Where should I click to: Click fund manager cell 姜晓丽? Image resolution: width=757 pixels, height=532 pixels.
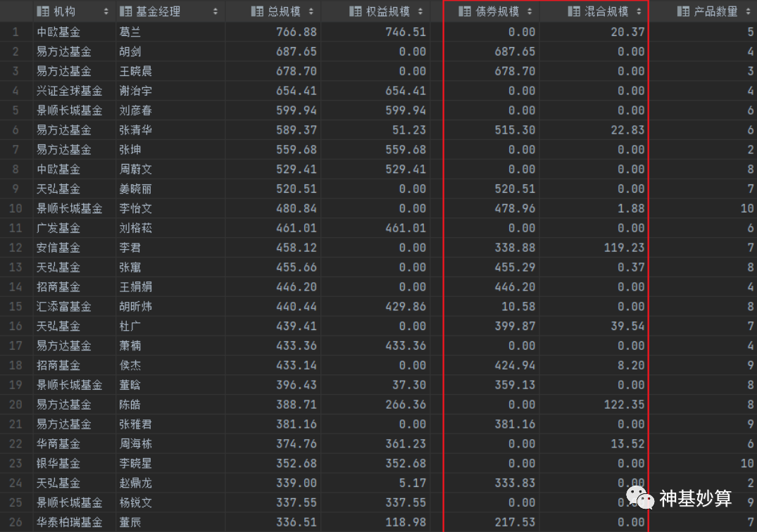tap(136, 189)
